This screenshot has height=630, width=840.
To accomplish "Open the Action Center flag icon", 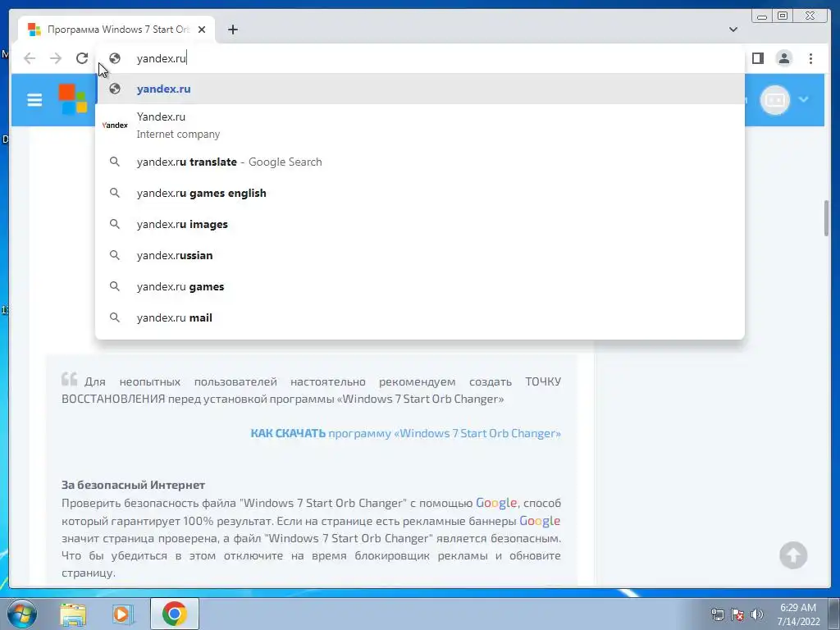I will pos(737,614).
